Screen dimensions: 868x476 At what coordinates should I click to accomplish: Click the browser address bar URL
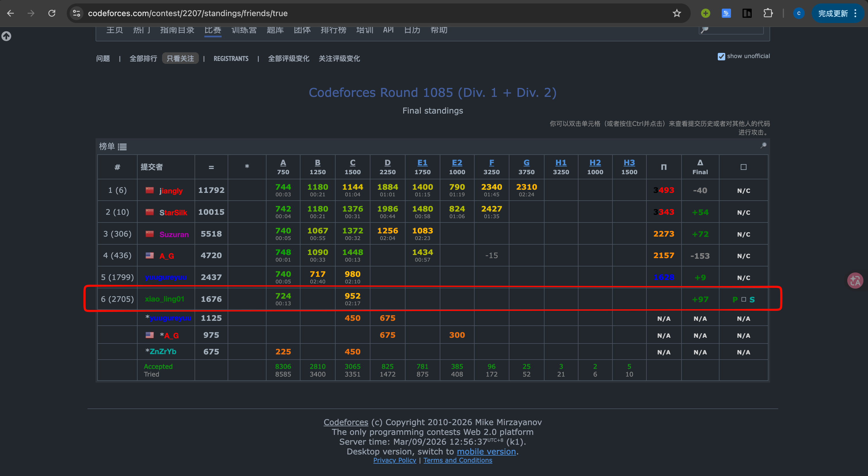point(188,14)
